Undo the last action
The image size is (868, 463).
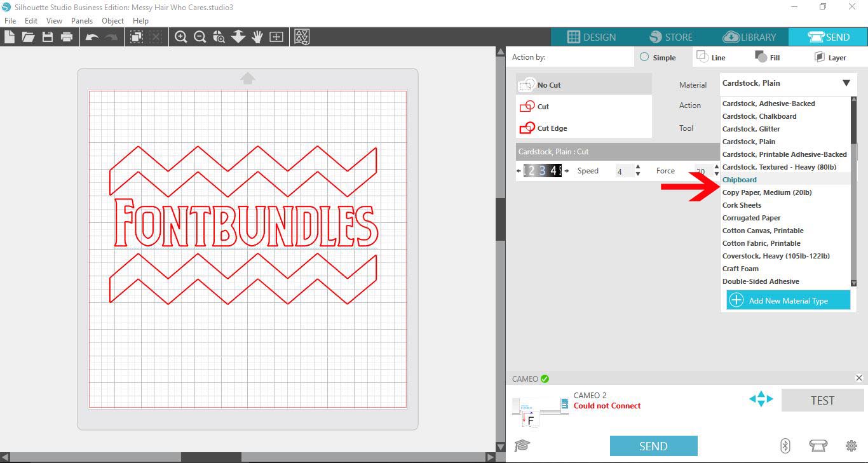pos(92,37)
